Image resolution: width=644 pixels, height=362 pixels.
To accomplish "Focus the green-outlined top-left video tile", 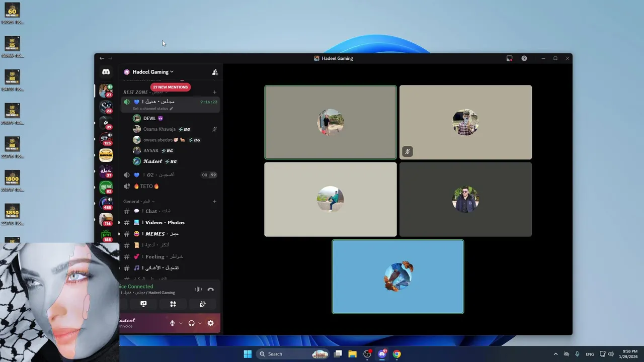I will (x=331, y=122).
